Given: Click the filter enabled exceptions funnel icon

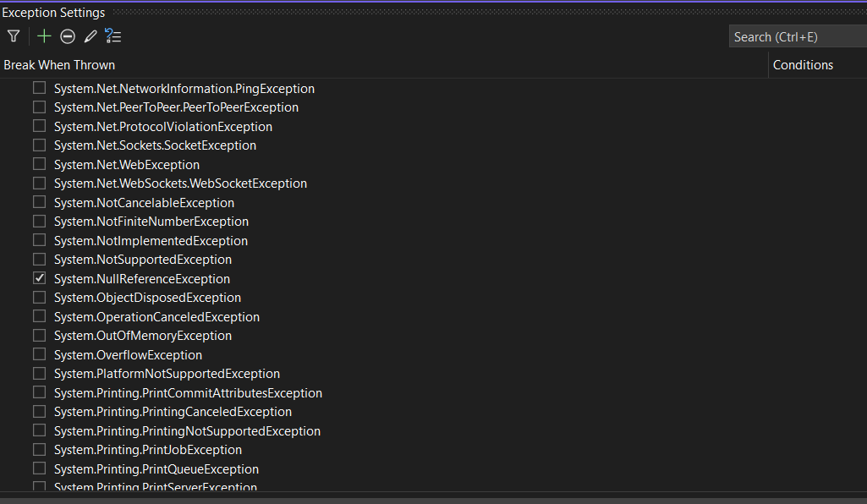Looking at the screenshot, I should (x=14, y=36).
